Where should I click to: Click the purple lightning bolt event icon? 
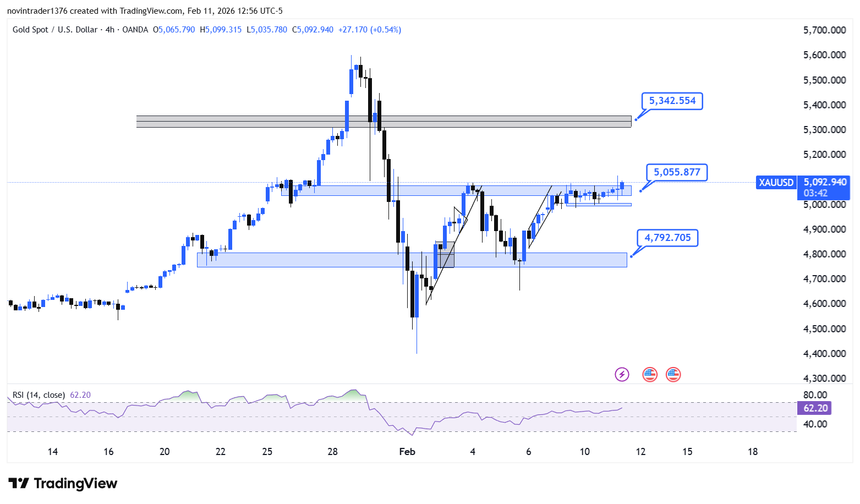pyautogui.click(x=622, y=375)
